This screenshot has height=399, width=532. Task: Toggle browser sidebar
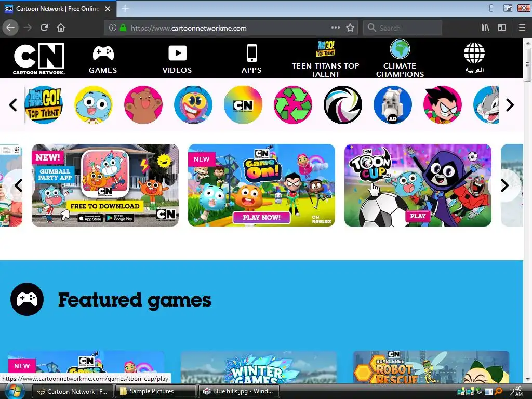point(502,28)
